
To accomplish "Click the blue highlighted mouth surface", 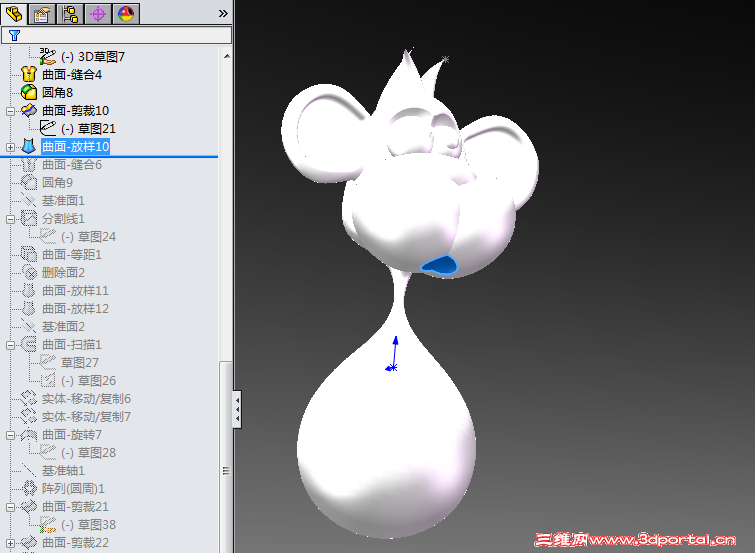I will [x=439, y=265].
